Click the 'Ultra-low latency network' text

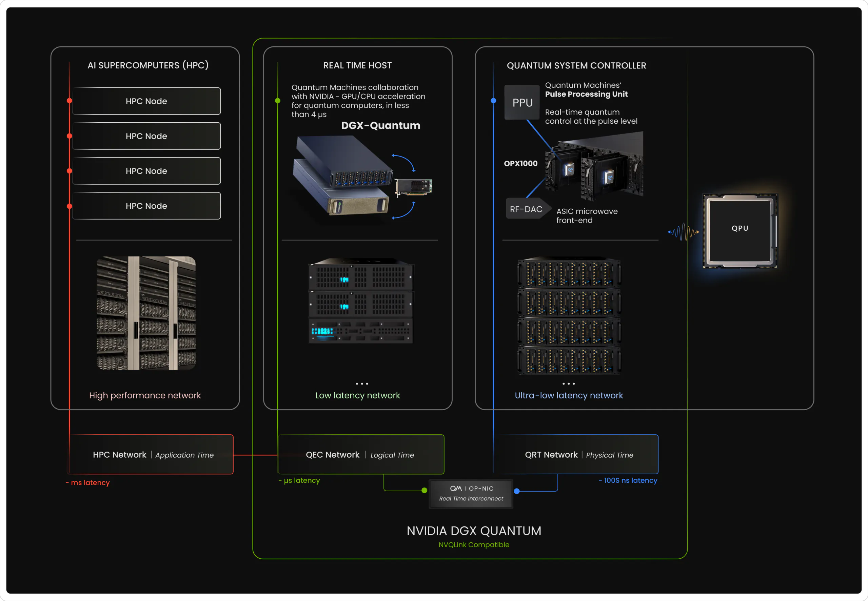click(x=569, y=395)
